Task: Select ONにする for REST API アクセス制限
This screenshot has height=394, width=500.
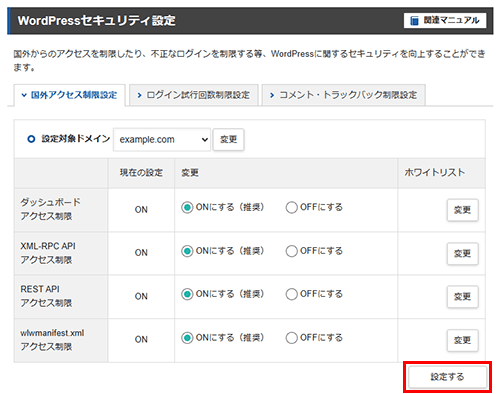Action: [x=187, y=294]
